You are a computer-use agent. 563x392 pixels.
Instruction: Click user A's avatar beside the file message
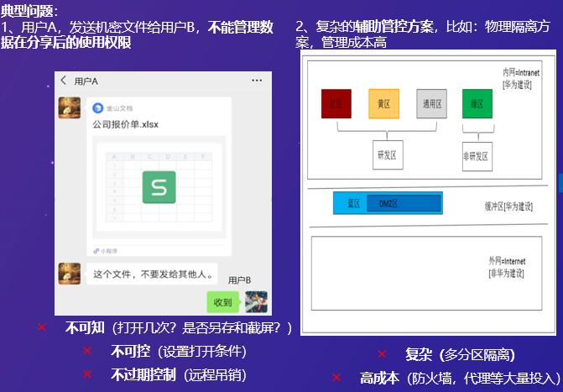(70, 107)
